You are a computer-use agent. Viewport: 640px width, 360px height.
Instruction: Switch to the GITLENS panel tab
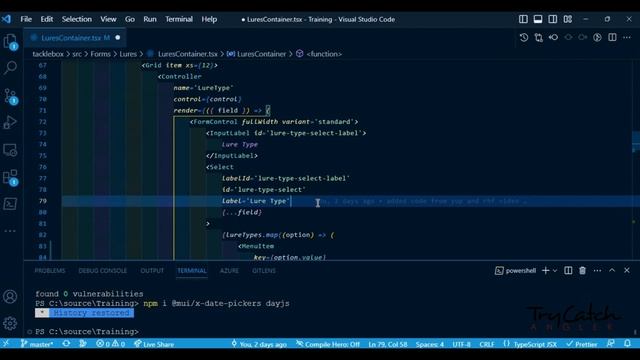click(x=264, y=271)
